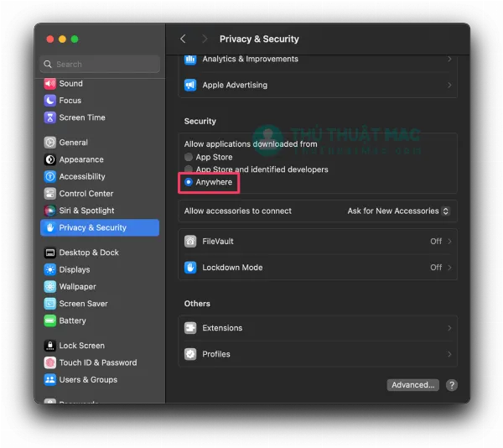Expand the Profiles row chevron
The image size is (503, 448).
tap(449, 354)
